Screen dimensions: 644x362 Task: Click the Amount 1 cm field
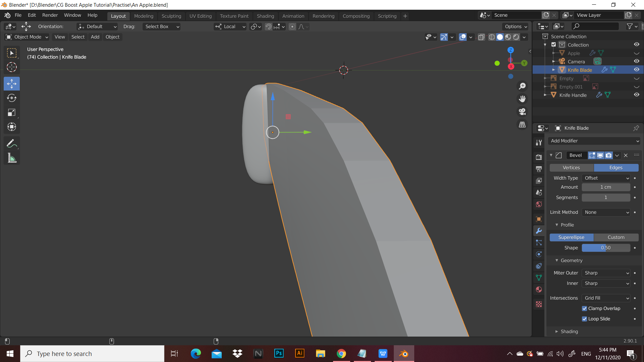click(606, 187)
